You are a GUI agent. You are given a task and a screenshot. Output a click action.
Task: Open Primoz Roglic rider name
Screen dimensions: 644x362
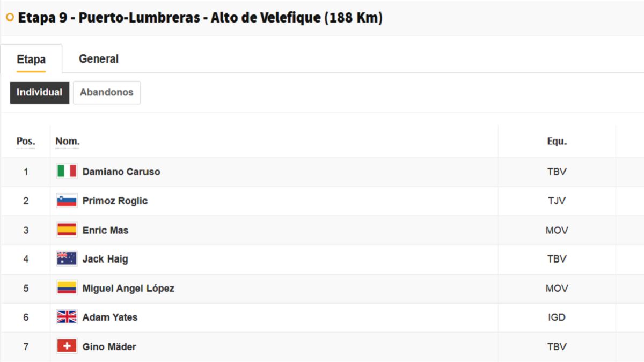click(x=115, y=201)
